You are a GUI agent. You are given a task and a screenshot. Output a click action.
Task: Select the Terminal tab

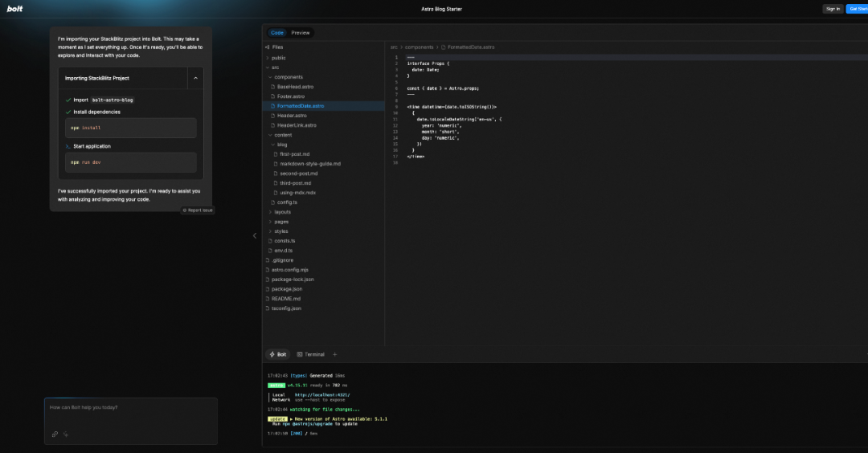pyautogui.click(x=310, y=354)
